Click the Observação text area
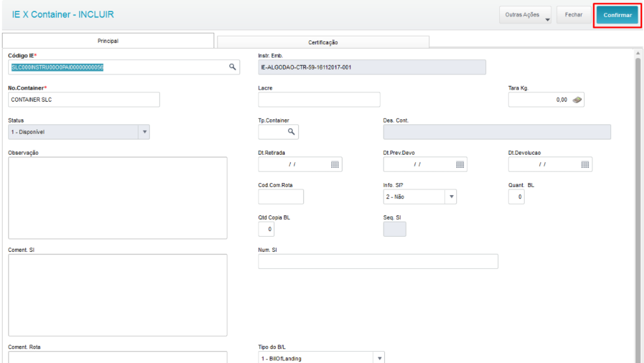This screenshot has width=644, height=363. 118,198
